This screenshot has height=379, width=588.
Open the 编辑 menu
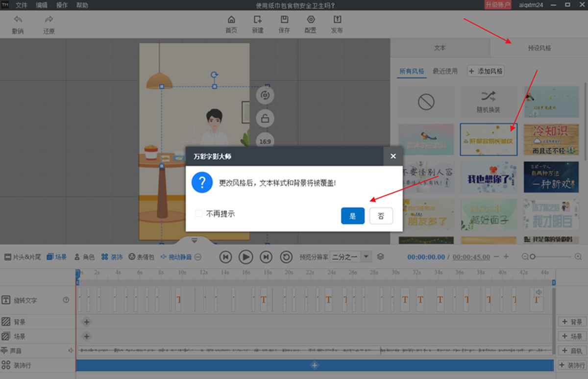click(x=42, y=5)
